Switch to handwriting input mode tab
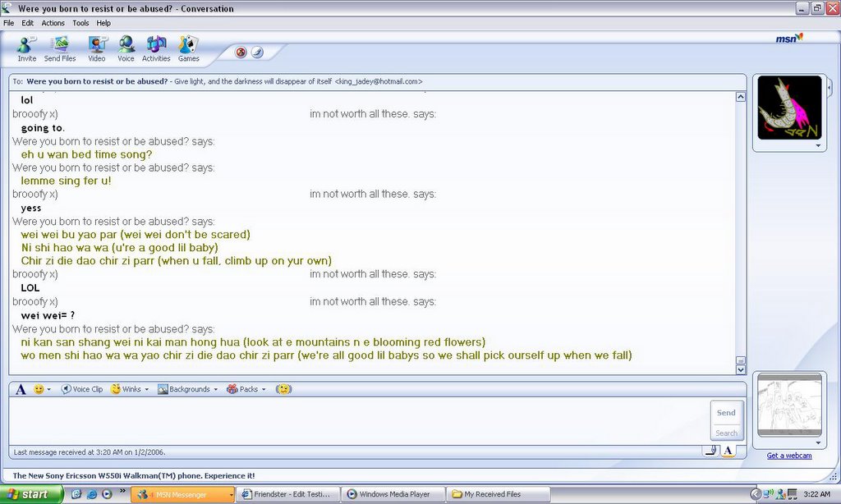 tap(711, 451)
